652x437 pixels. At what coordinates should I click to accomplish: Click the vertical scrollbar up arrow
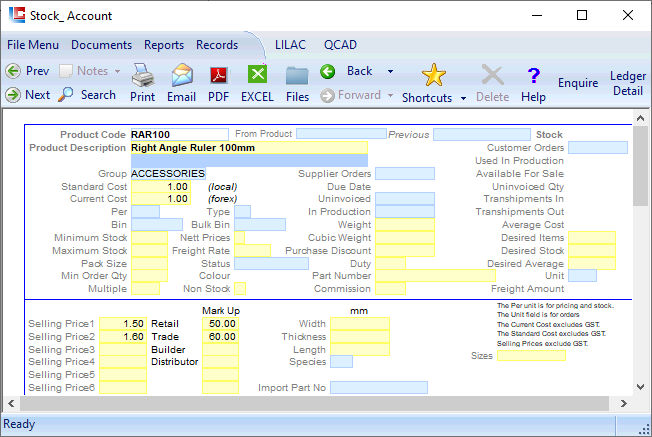641,119
